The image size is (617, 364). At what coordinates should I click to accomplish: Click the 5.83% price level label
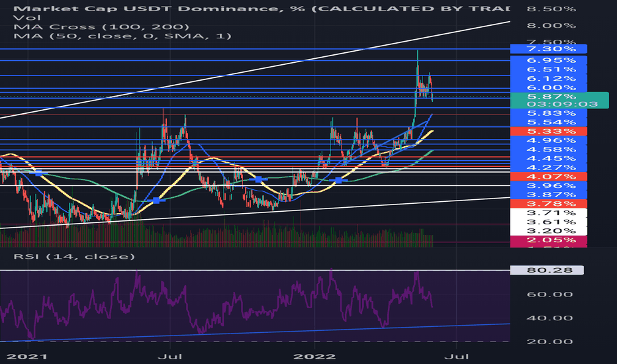pos(549,113)
